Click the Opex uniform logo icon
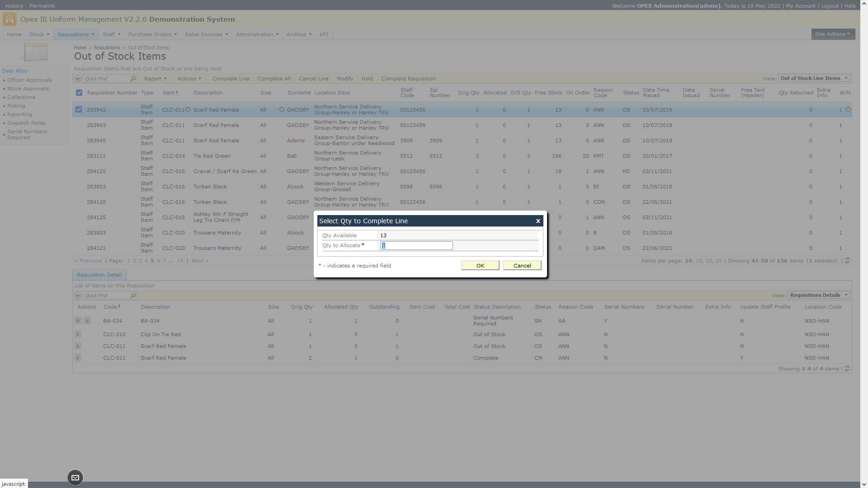This screenshot has height=488, width=868. pyautogui.click(x=9, y=19)
